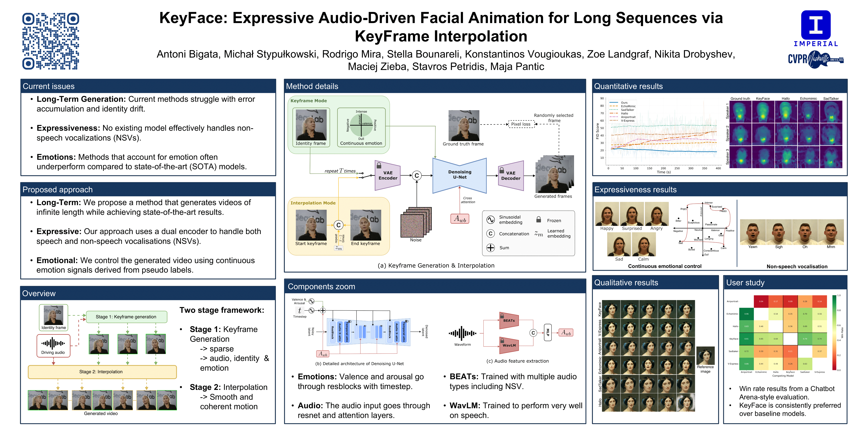The width and height of the screenshot is (868, 434).
Task: Click the CVPR Nashville logo
Action: tap(815, 59)
